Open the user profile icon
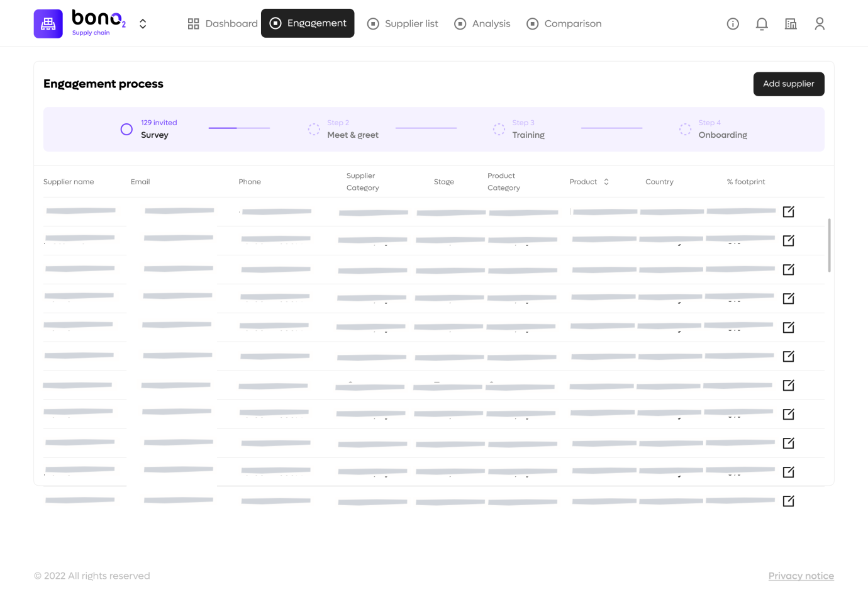The image size is (868, 592). 820,24
